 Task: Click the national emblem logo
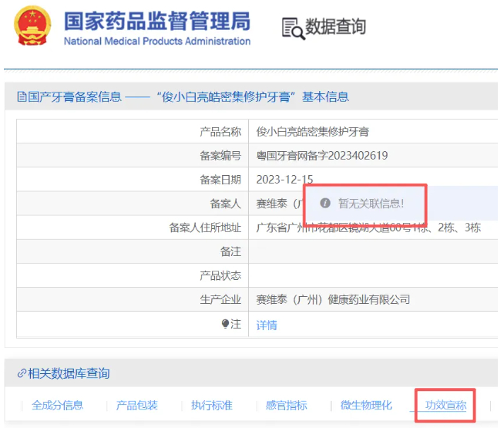(x=32, y=25)
